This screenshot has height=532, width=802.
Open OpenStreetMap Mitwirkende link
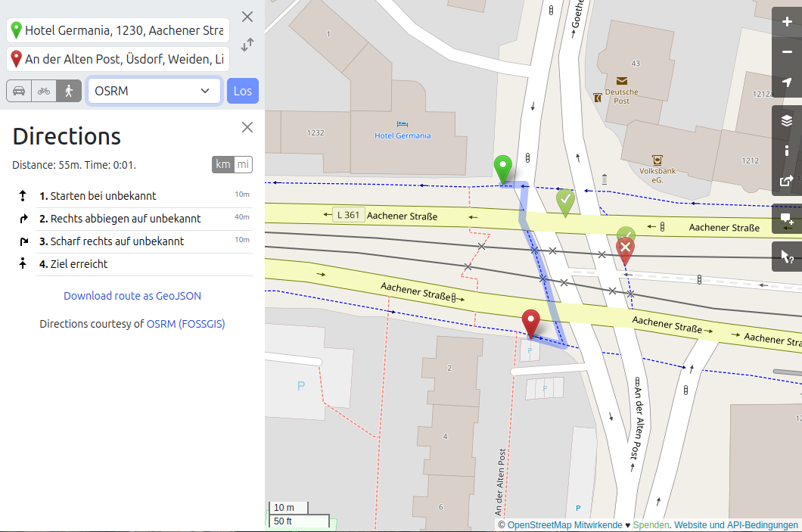tap(564, 525)
